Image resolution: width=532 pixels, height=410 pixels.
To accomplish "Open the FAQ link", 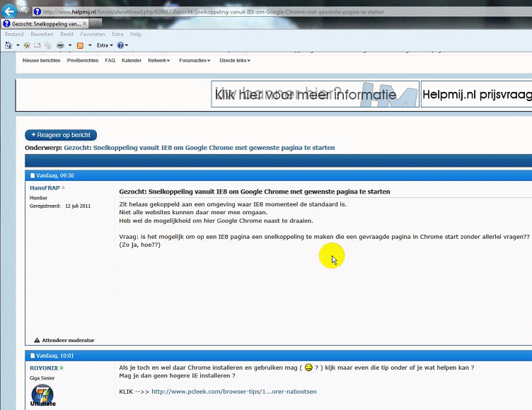I will tap(110, 60).
